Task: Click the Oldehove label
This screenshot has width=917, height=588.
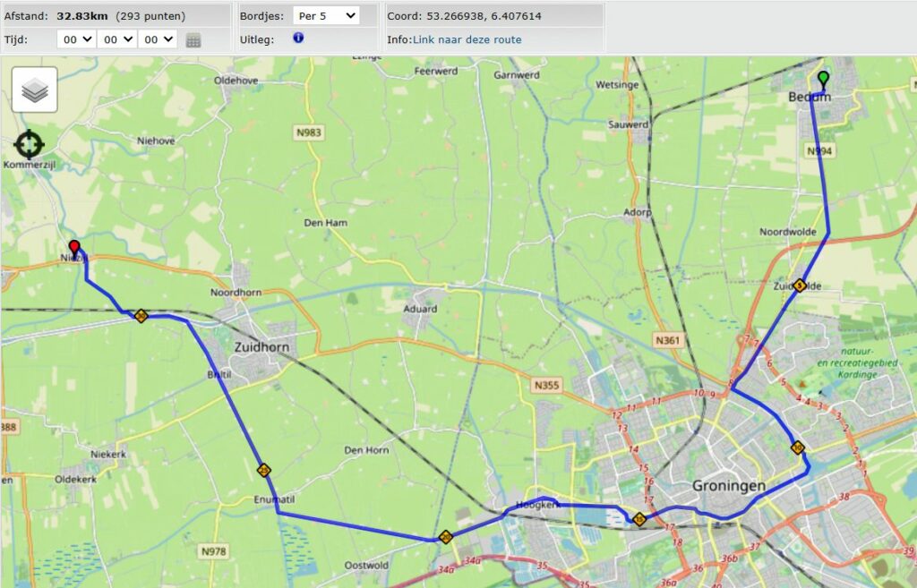Action: tap(236, 81)
